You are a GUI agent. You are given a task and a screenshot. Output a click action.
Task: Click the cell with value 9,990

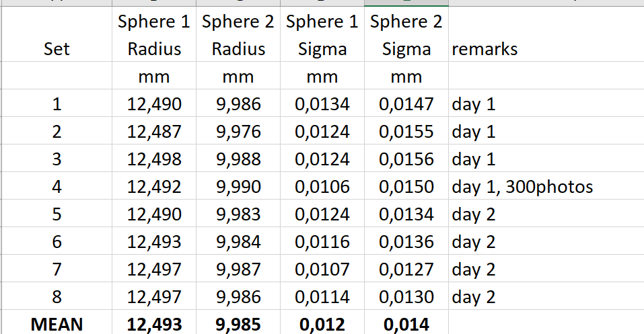238,187
